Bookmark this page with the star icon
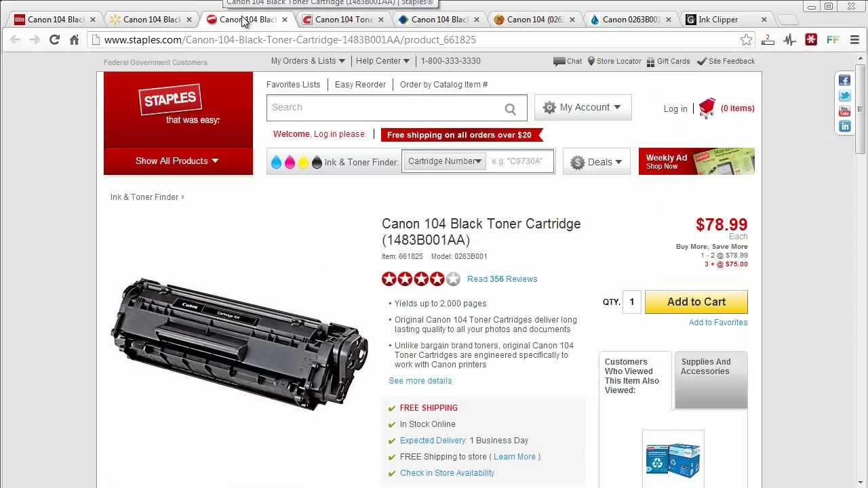Screen dimensions: 868x488 [746, 40]
